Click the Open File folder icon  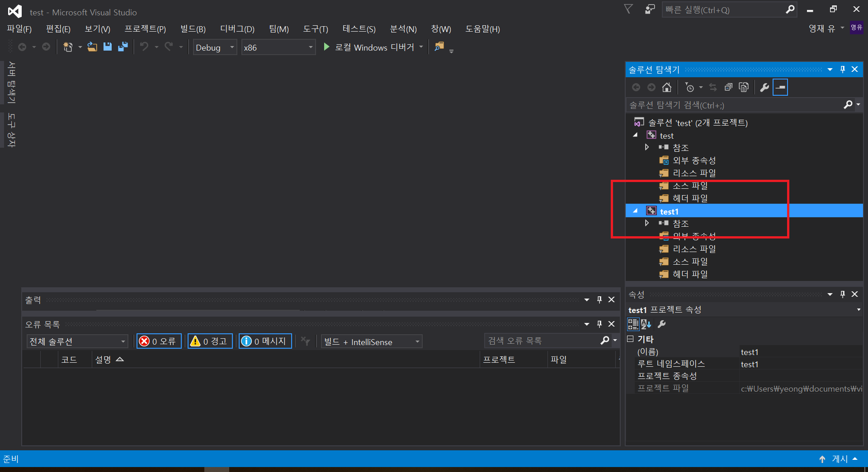(x=92, y=47)
